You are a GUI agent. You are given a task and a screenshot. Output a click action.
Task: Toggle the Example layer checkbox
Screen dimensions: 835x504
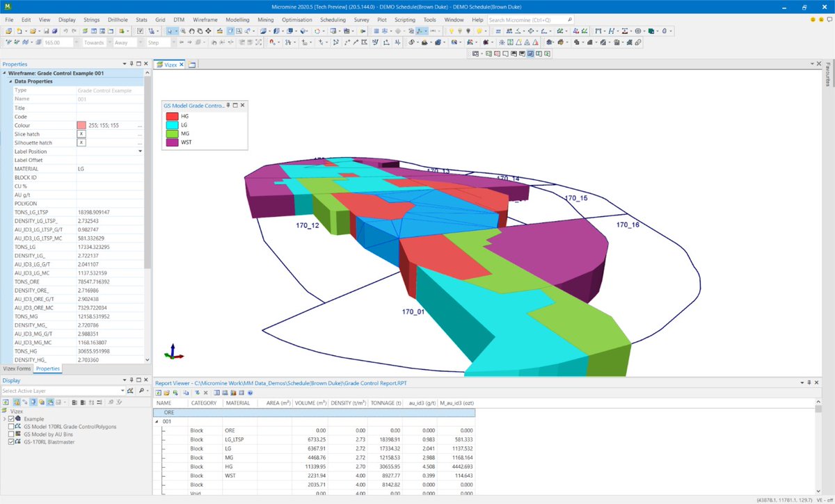(11, 418)
